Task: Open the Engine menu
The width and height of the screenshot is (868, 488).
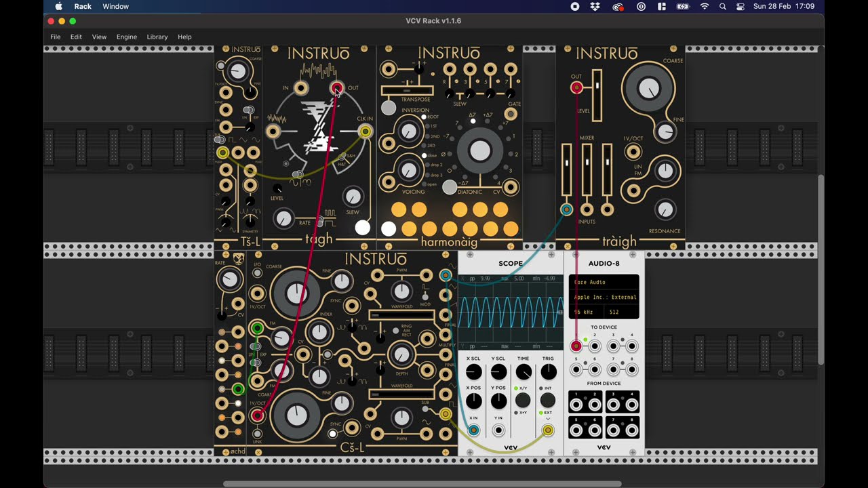Action: [127, 37]
